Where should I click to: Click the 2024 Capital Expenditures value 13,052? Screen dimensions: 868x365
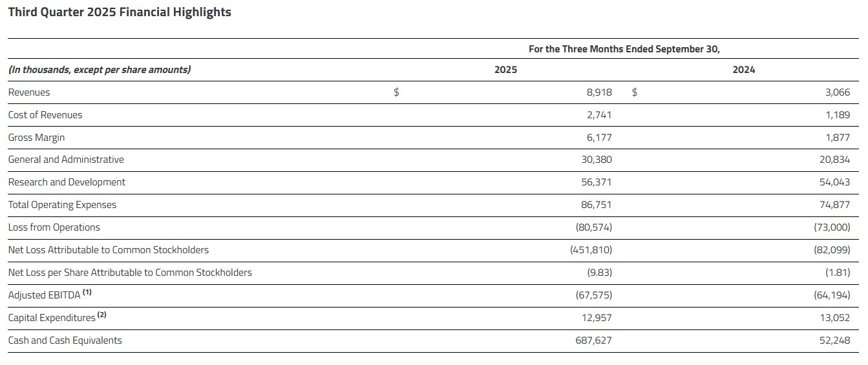(834, 318)
